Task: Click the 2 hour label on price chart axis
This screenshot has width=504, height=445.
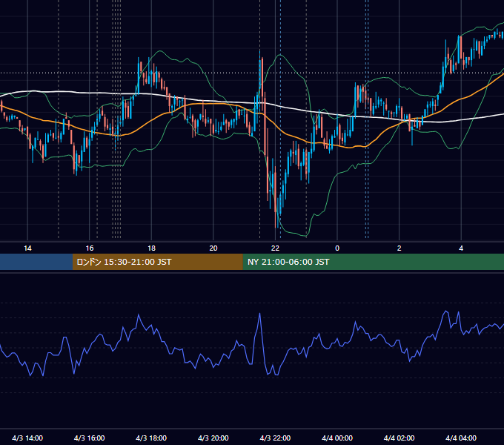Action: click(x=399, y=248)
